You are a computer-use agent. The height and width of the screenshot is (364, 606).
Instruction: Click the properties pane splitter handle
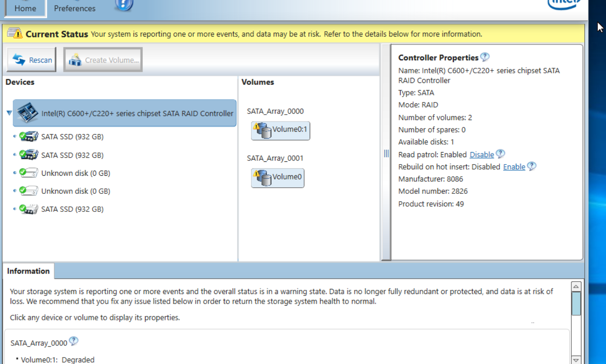tap(386, 153)
